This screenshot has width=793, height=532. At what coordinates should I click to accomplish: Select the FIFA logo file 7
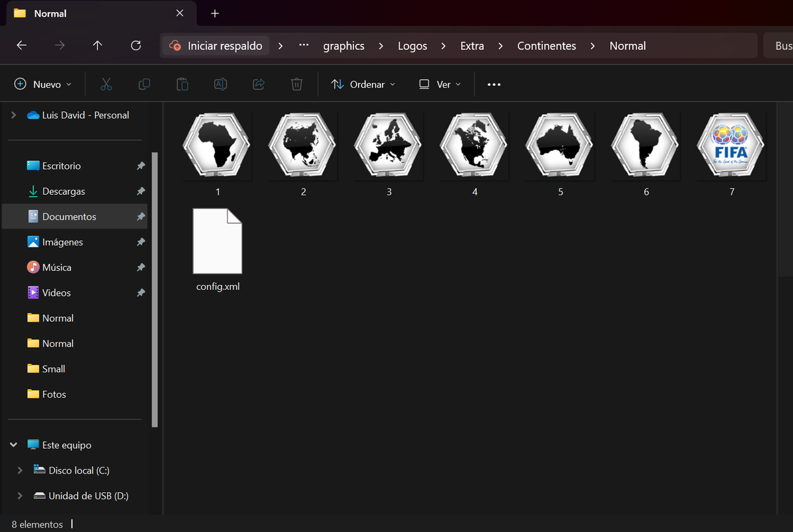pos(731,155)
